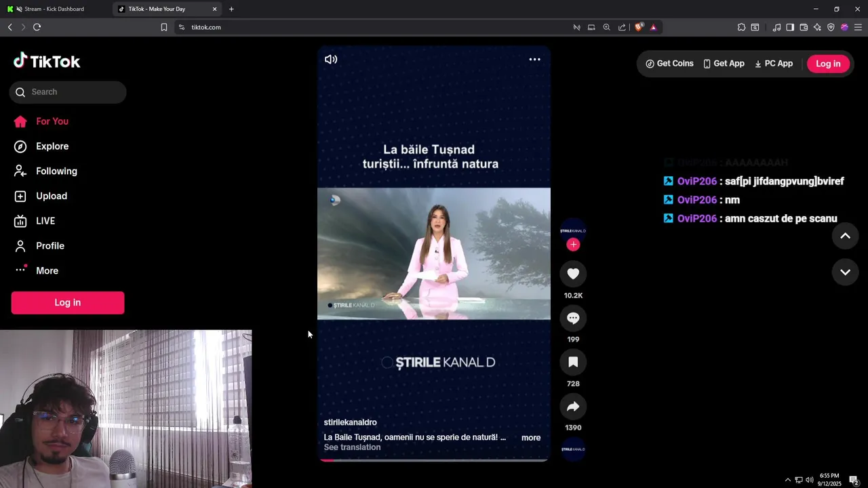This screenshot has height=488, width=868.
Task: Go to the previous video arrow
Action: point(845,236)
